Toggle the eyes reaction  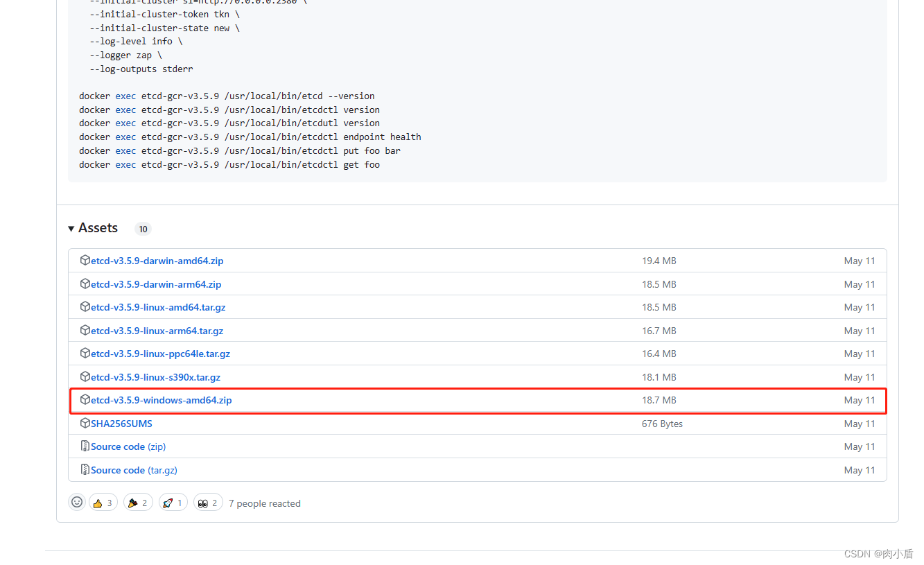(208, 503)
